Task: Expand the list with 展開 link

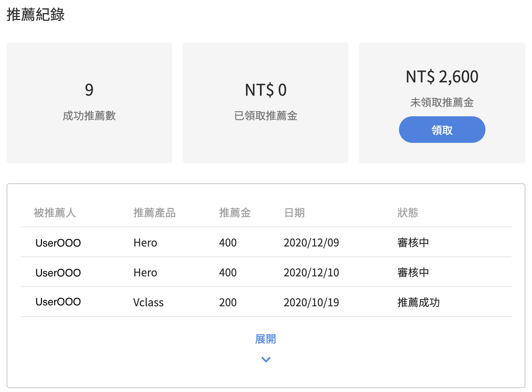Action: click(x=265, y=339)
